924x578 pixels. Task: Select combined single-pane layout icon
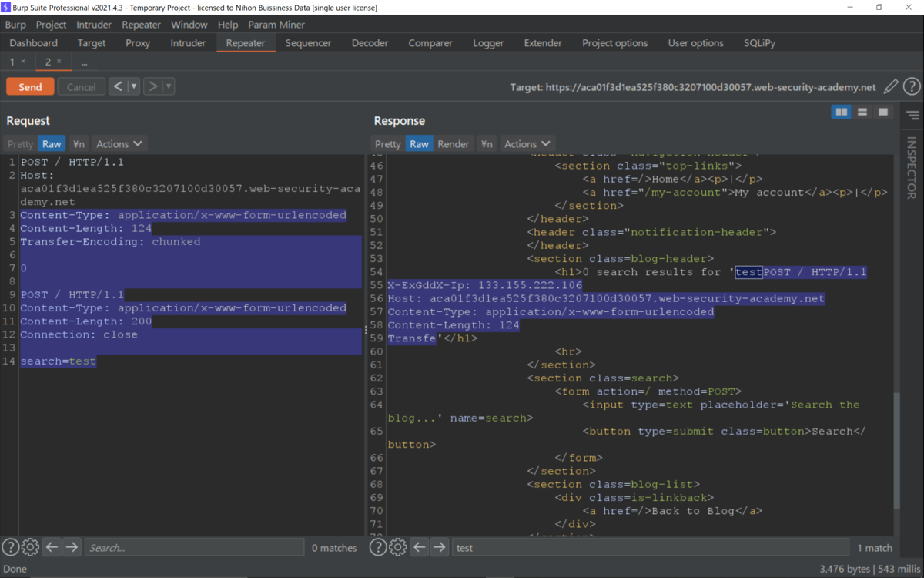[x=883, y=113]
